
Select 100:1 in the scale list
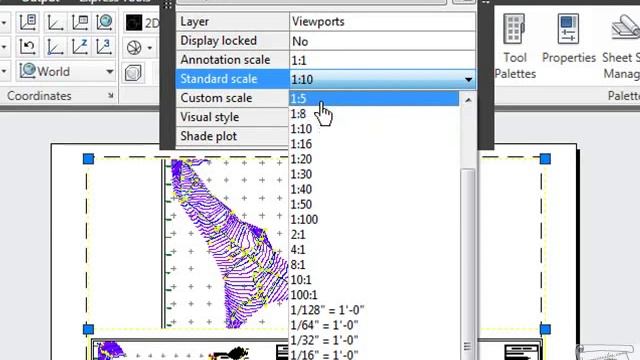pos(374,295)
